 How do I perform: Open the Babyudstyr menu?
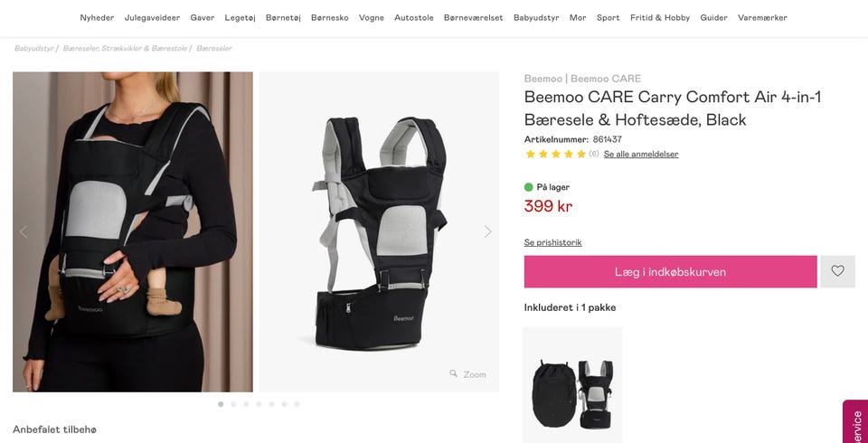click(x=536, y=17)
